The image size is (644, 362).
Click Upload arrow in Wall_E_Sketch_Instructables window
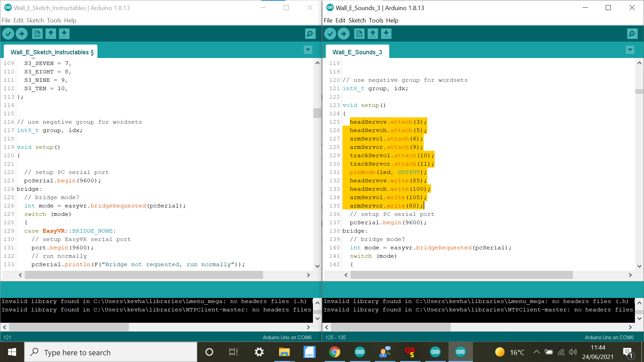tap(22, 34)
